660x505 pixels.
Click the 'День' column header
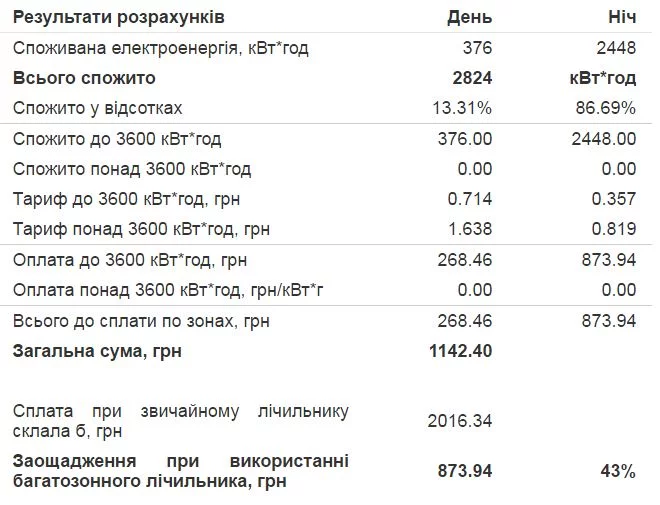point(469,18)
